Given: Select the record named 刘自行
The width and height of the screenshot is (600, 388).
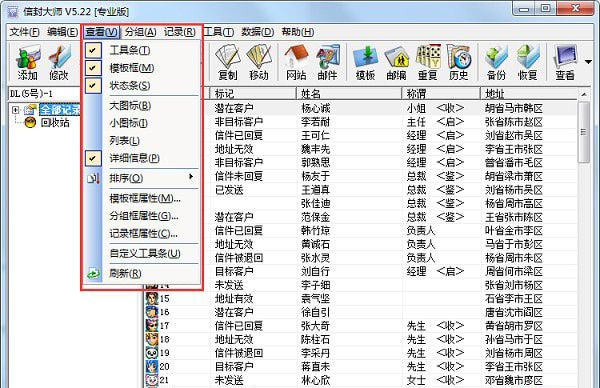Looking at the screenshot, I should [x=316, y=271].
